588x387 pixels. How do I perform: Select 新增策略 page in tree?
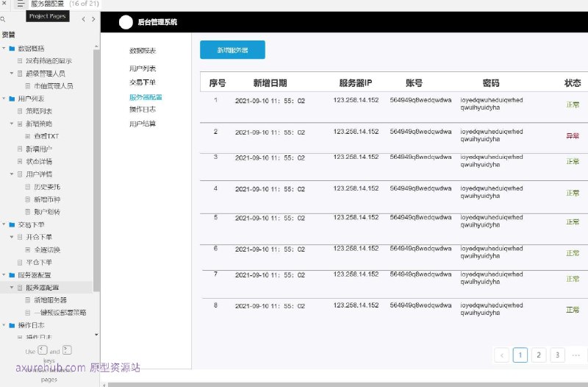click(x=39, y=124)
